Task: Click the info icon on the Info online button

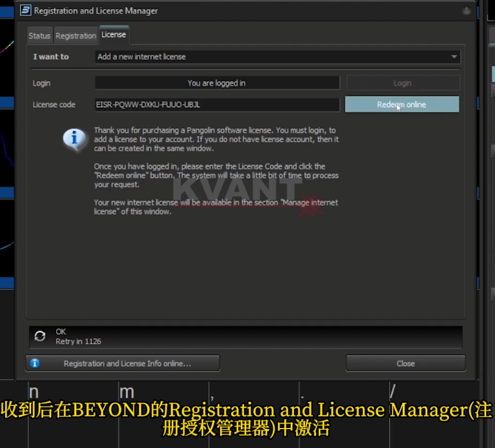Action: tap(35, 363)
